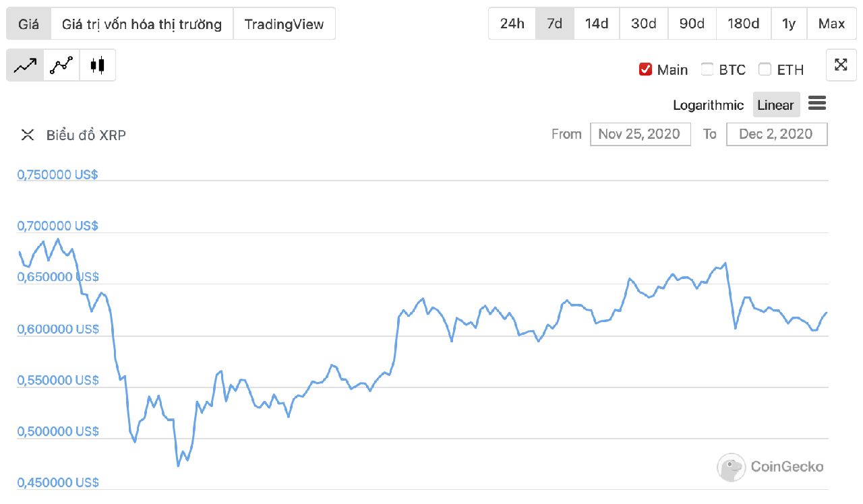Viewport: 863px width, 504px height.
Task: Click the Biểu đồ XRP title
Action: pos(86,135)
